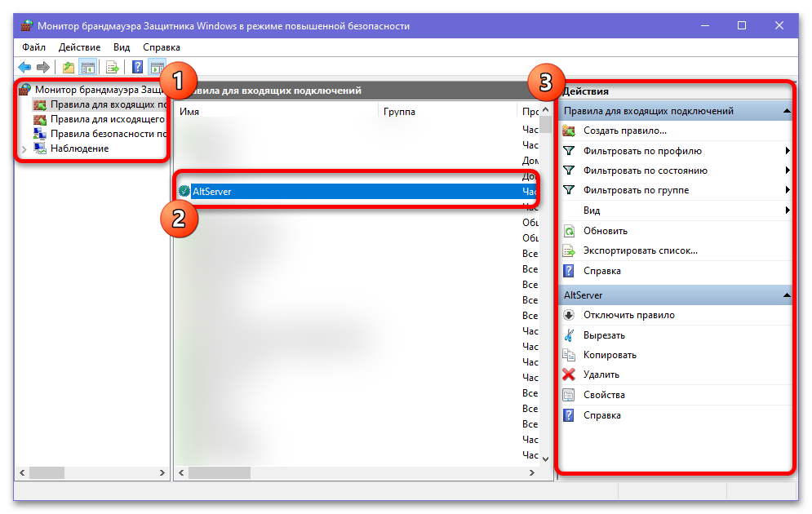Open the Фильтровать по состоянию submenu
This screenshot has height=514, width=812.
(788, 171)
